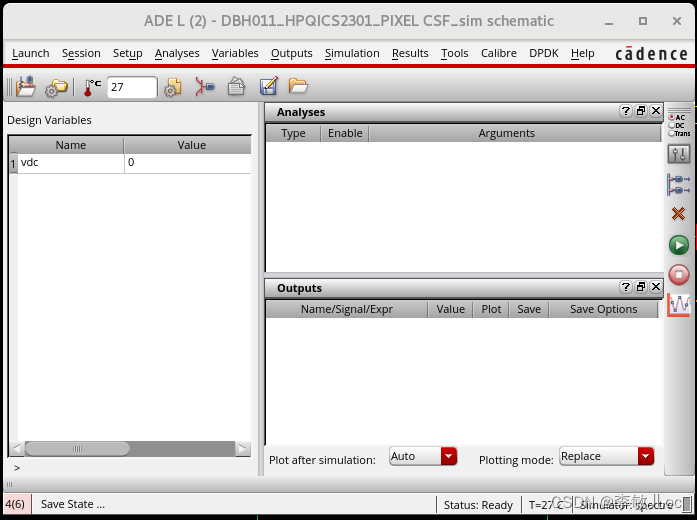
Task: Open help for Analyses panel
Action: [625, 111]
